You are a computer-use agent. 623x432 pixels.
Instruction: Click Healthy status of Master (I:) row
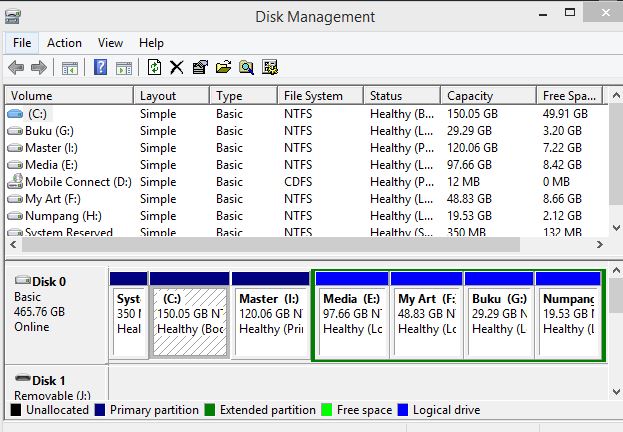(x=402, y=148)
